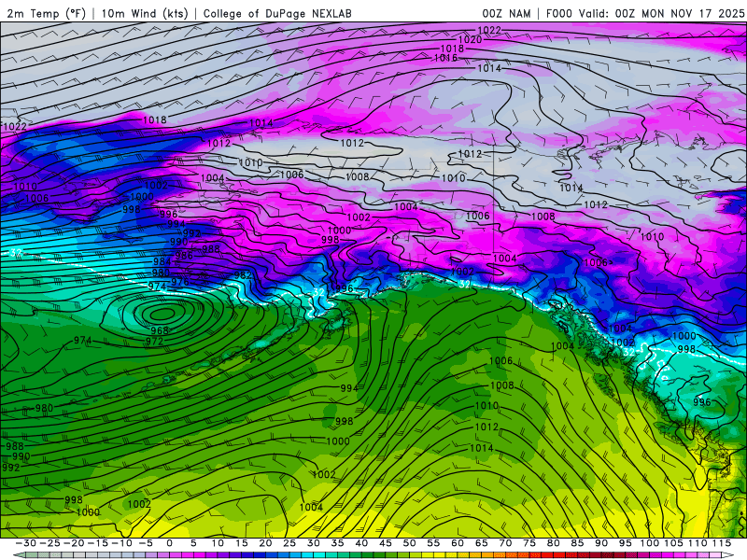Click the 25 value in temperature legend
Image resolution: width=747 pixels, height=560 pixels.
pos(289,543)
